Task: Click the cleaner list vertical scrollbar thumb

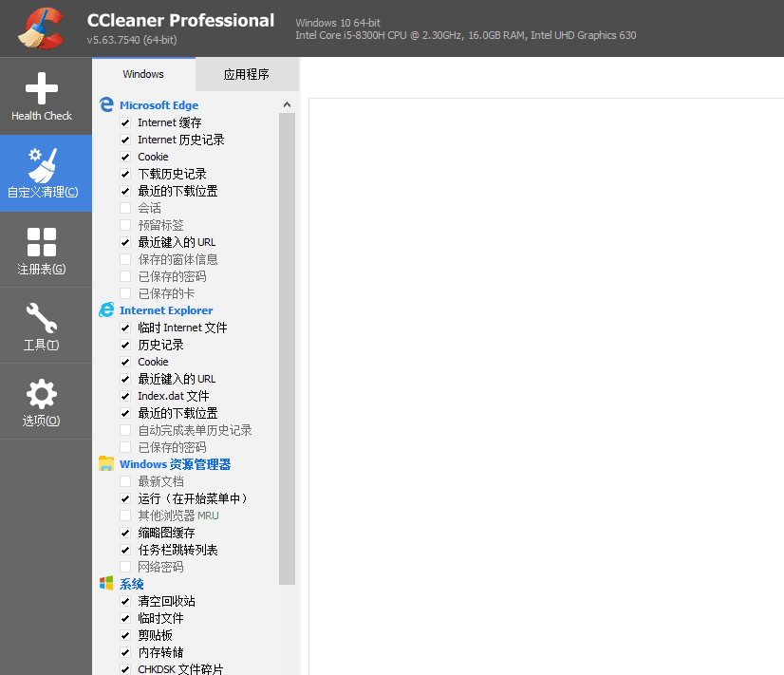Action: 287,348
